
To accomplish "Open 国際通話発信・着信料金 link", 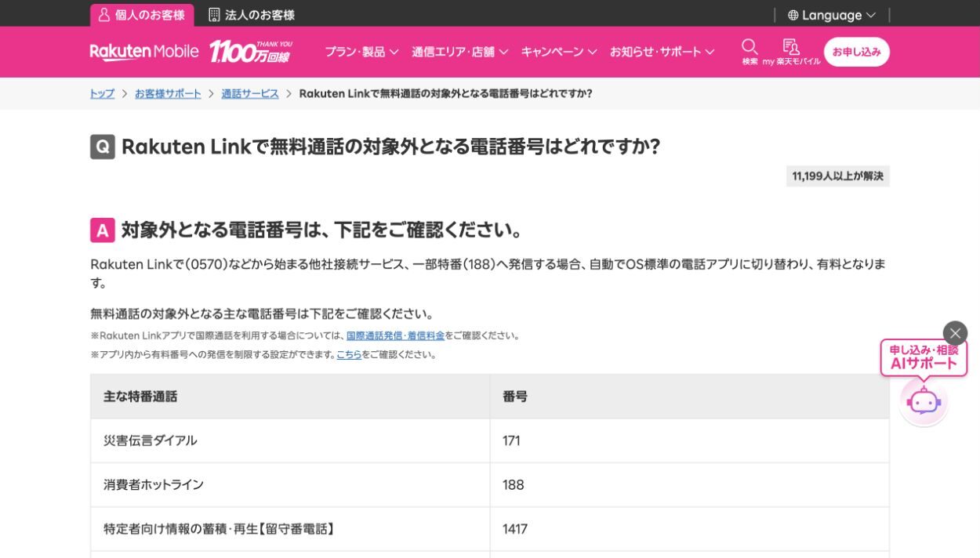I will [395, 335].
